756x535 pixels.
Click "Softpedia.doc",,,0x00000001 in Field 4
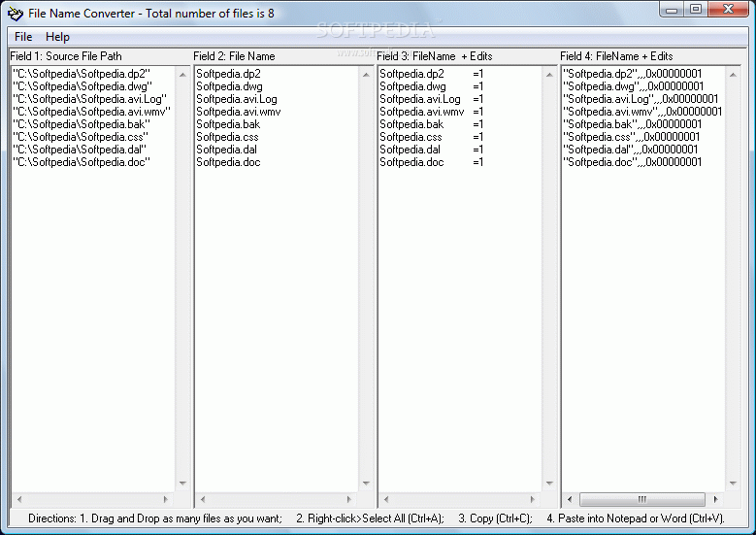[633, 162]
